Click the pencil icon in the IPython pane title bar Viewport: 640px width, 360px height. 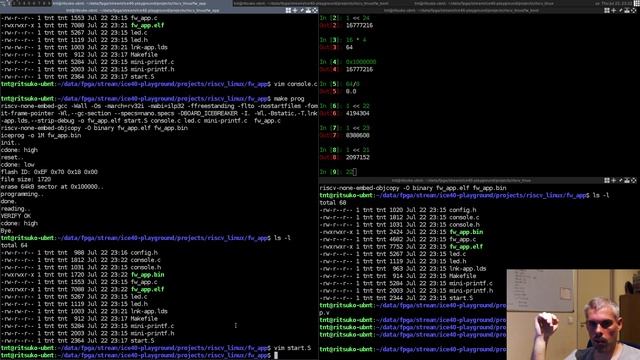(620, 10)
